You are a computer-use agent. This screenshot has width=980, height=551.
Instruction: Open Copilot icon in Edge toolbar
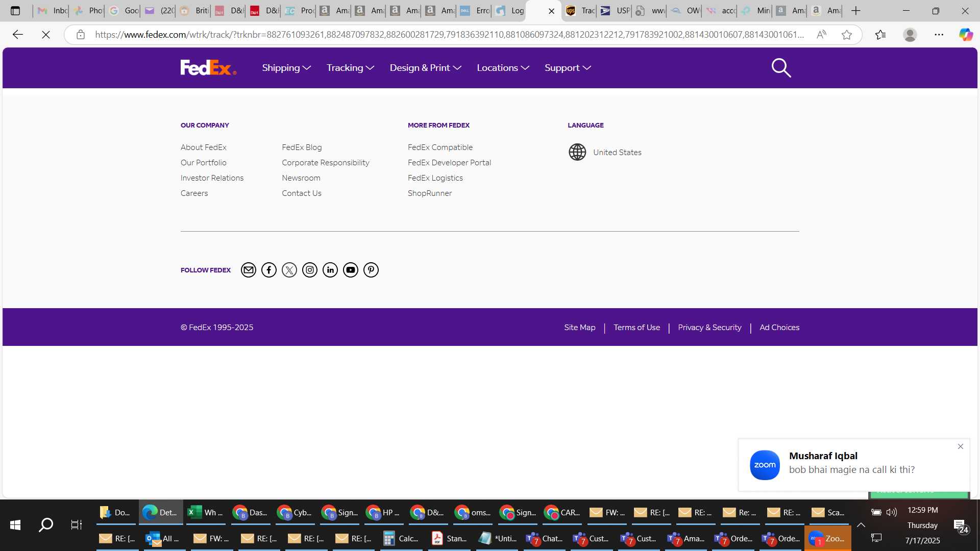[x=966, y=35]
